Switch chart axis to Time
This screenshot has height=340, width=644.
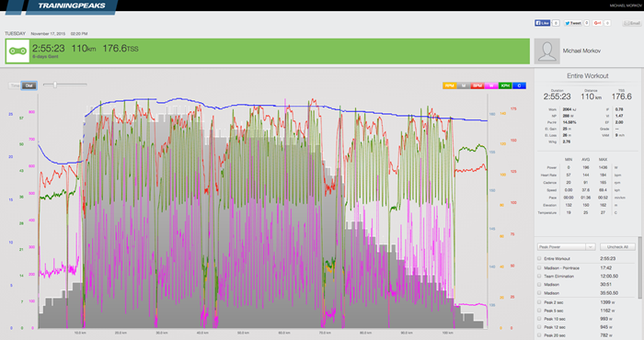[15, 85]
